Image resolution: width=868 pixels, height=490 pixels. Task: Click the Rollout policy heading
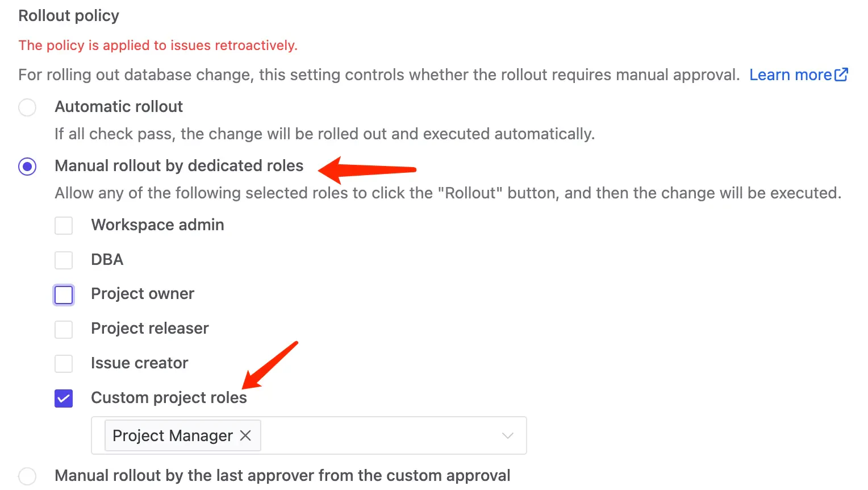[68, 15]
